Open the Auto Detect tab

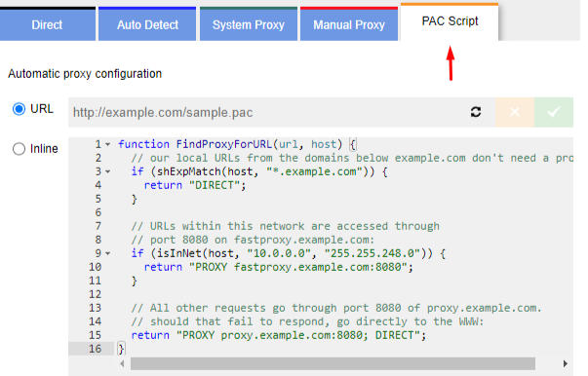147,24
